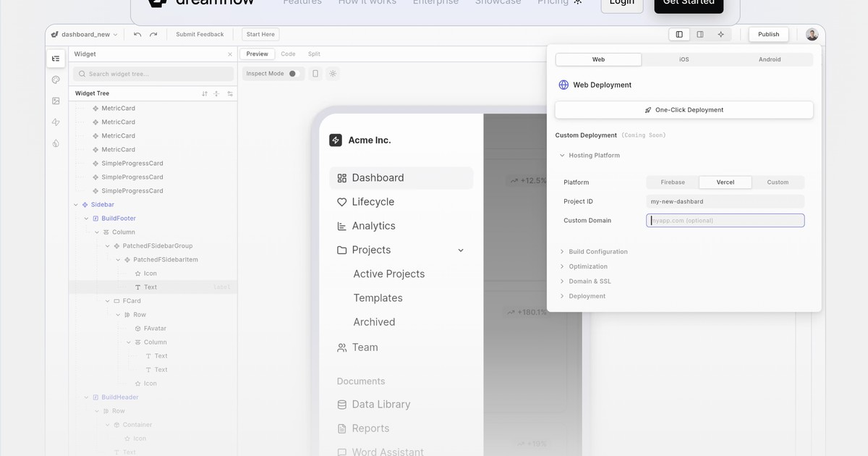Screen dimensions: 868x456
Task: Click the Reports document icon in preview
Action: pyautogui.click(x=342, y=428)
